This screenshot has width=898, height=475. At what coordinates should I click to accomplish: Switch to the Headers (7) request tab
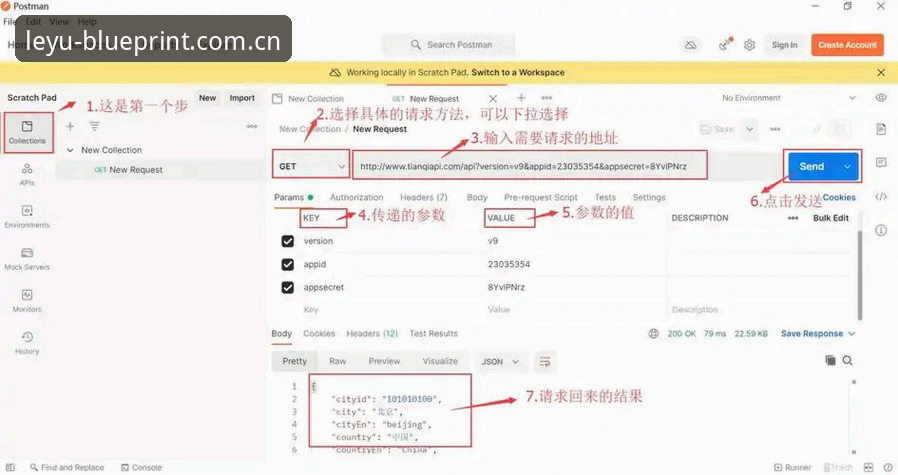(423, 198)
